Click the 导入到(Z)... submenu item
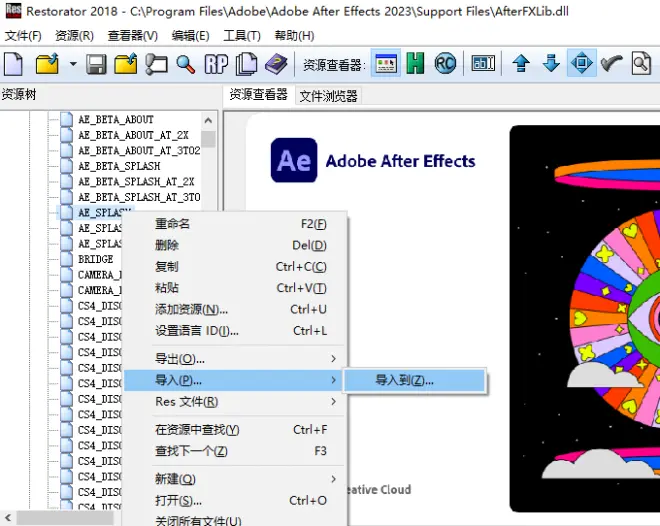 pos(415,380)
